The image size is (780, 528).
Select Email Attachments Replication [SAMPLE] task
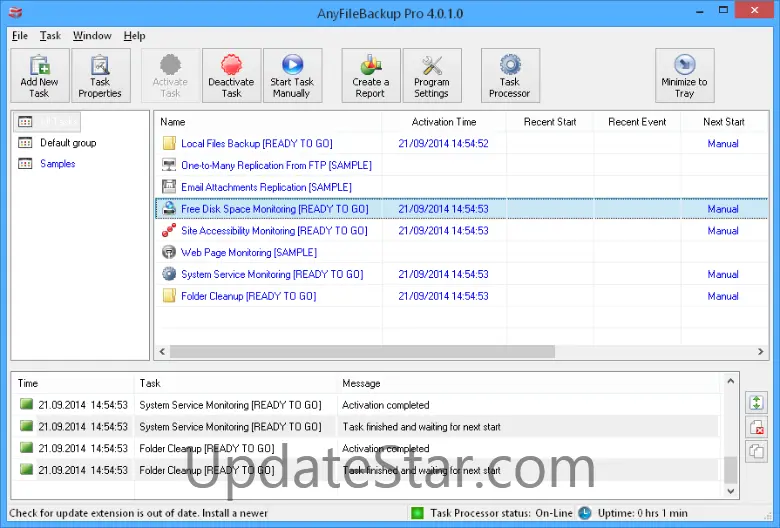pyautogui.click(x=266, y=187)
